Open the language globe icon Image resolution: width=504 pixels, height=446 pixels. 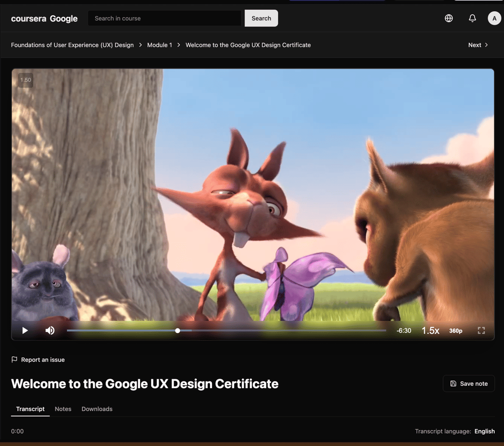click(449, 18)
